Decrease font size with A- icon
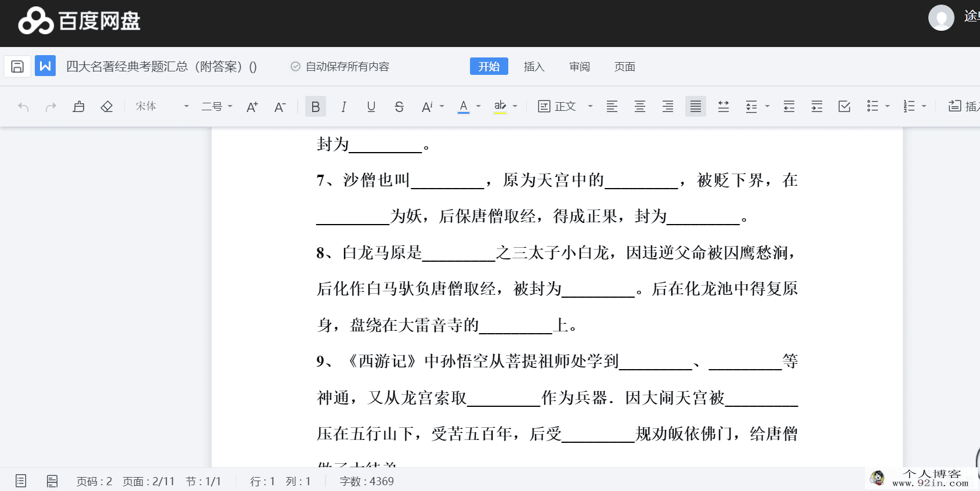The image size is (980, 491). tap(280, 107)
